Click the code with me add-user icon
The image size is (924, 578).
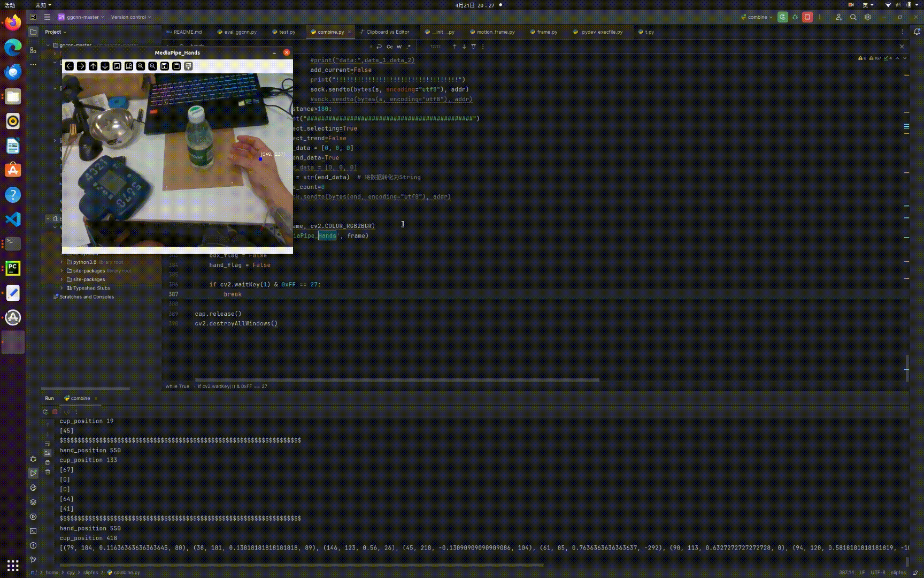pos(839,17)
